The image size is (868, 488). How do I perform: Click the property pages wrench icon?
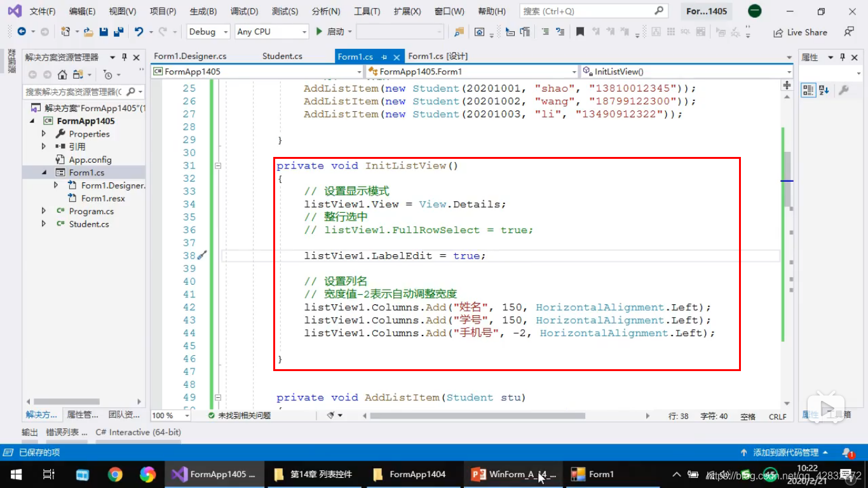[x=844, y=90]
